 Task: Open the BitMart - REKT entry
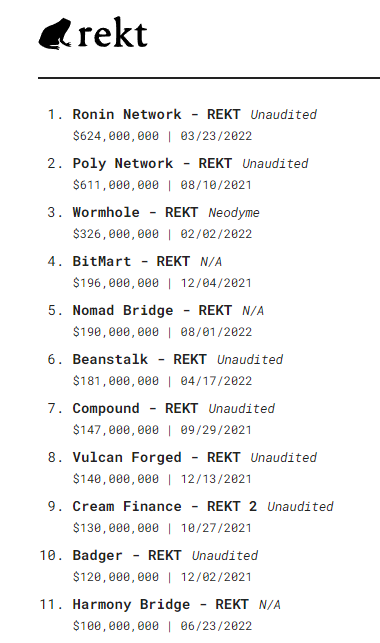pos(131,261)
